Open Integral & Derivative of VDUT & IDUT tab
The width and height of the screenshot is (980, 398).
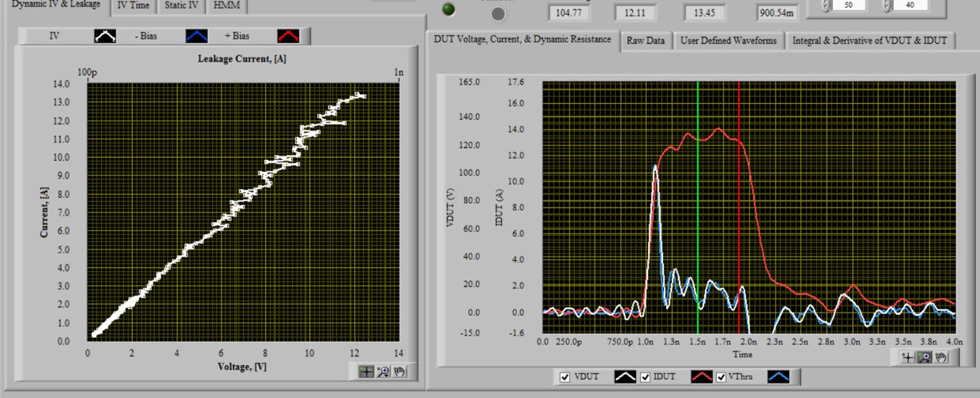click(870, 41)
